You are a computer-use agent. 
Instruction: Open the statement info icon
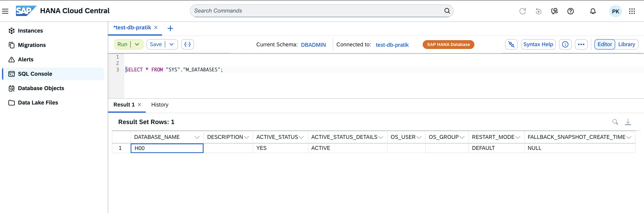pyautogui.click(x=565, y=44)
